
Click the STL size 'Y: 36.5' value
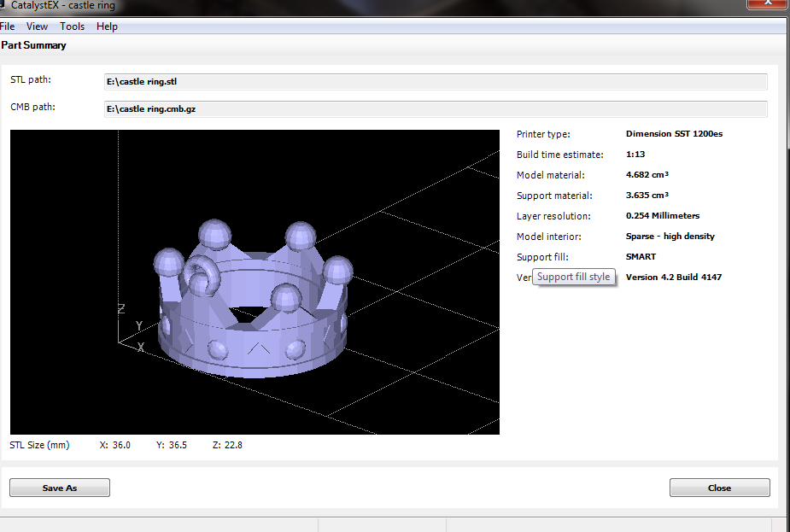pos(172,446)
